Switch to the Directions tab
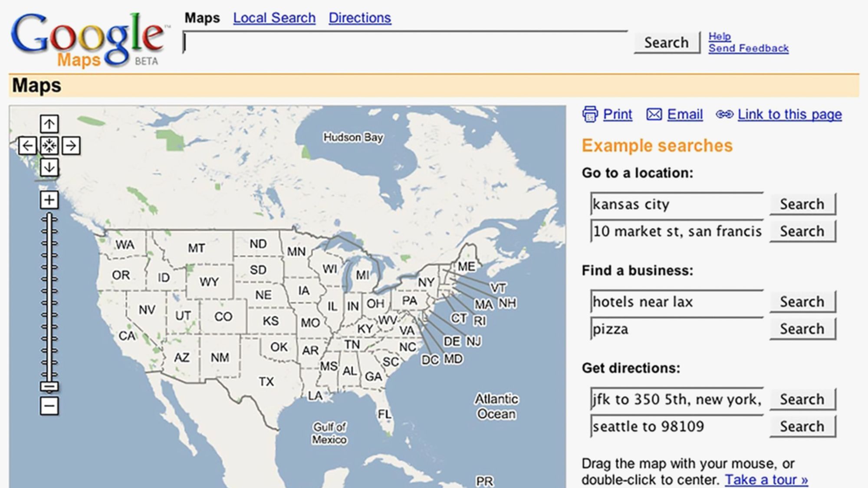The width and height of the screenshot is (868, 488). tap(359, 18)
